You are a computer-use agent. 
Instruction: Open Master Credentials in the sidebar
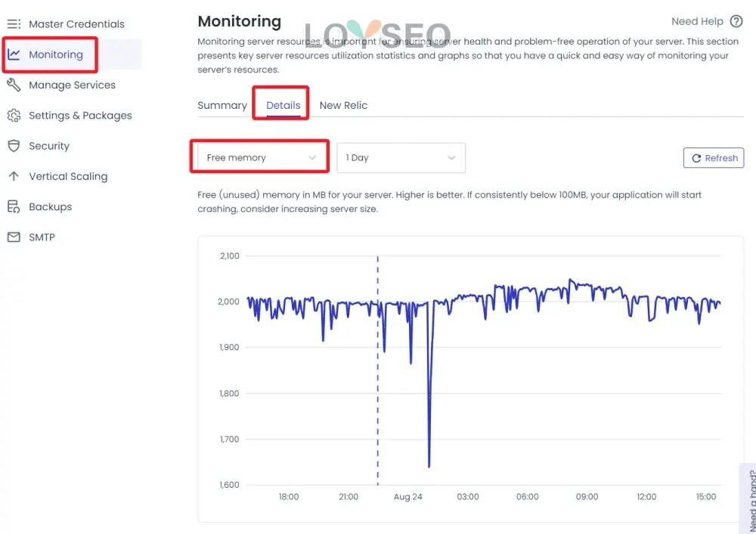pyautogui.click(x=76, y=23)
